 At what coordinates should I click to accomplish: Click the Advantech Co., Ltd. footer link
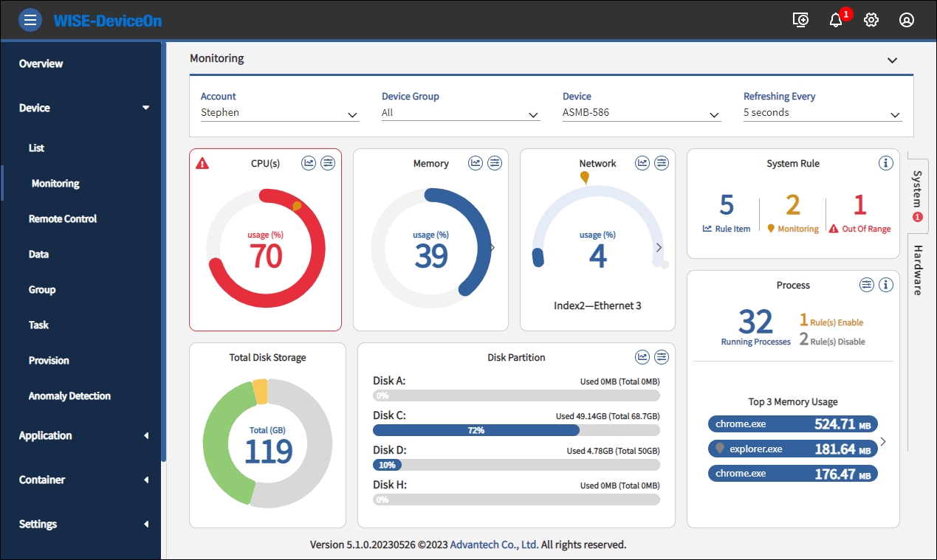coord(494,545)
